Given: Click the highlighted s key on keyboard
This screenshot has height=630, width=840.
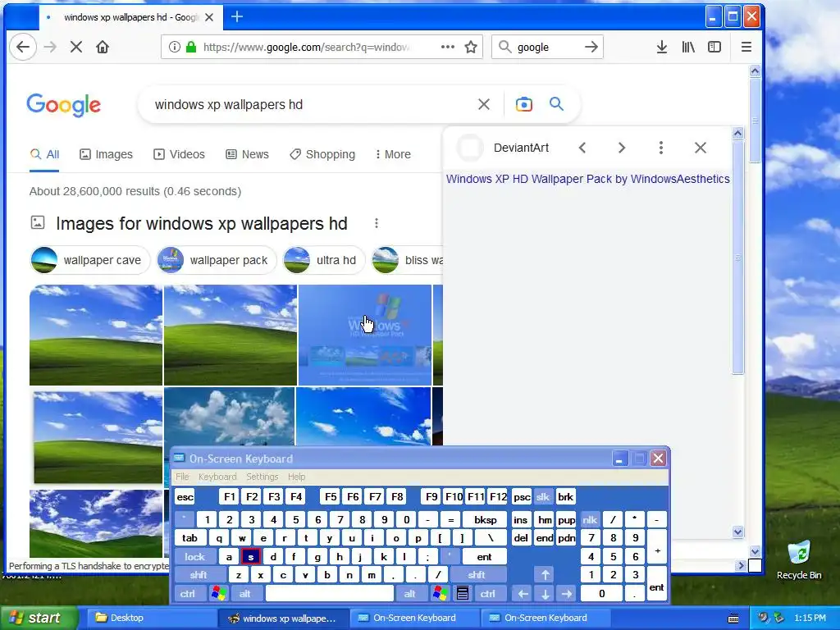Looking at the screenshot, I should [x=251, y=557].
